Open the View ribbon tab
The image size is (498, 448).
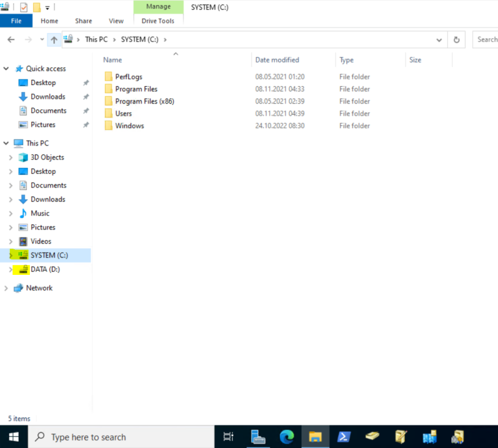pos(116,21)
